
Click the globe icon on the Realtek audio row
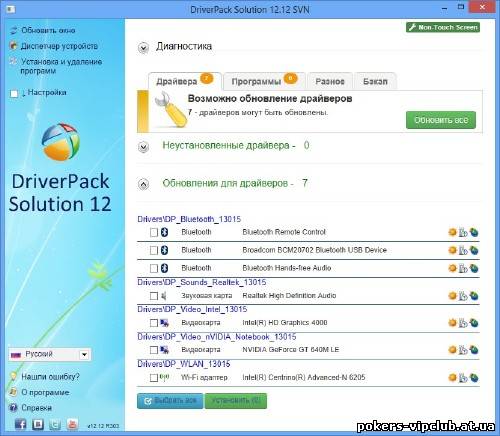(x=474, y=296)
